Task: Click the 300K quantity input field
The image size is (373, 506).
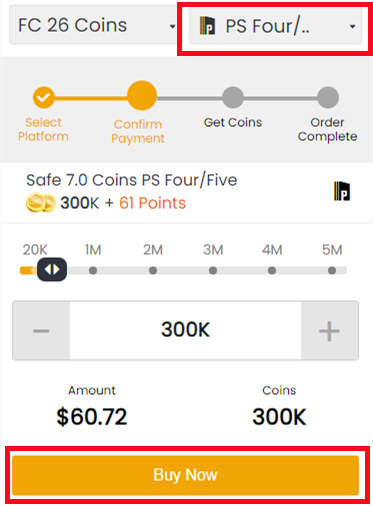Action: 185,331
